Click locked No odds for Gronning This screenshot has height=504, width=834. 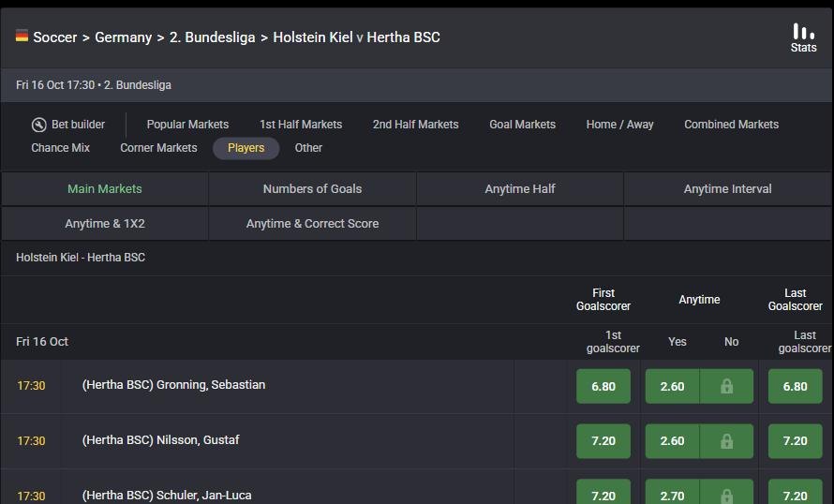coord(726,387)
